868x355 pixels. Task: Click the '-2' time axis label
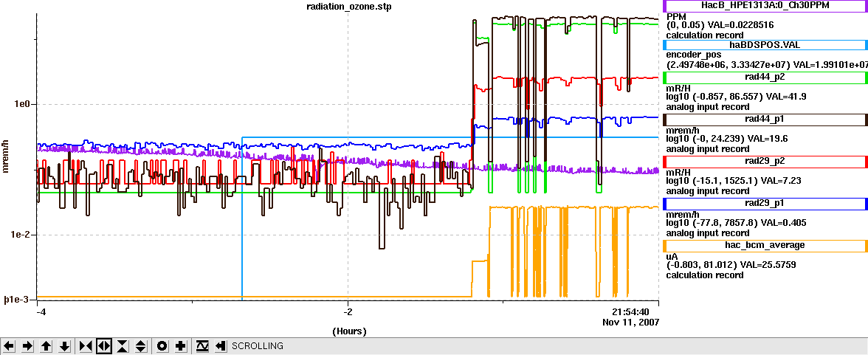[x=348, y=311]
